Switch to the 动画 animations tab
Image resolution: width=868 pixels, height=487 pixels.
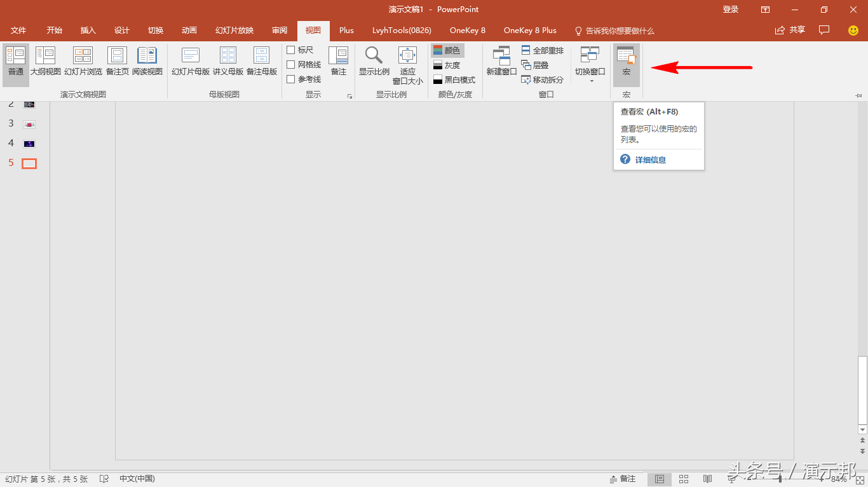189,31
